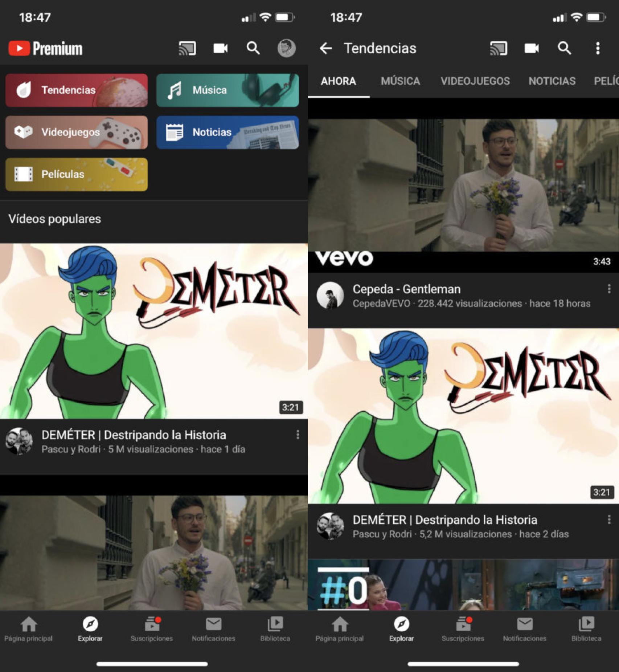
Task: Tap Notificaciones in left bottom bar
Action: point(213,629)
